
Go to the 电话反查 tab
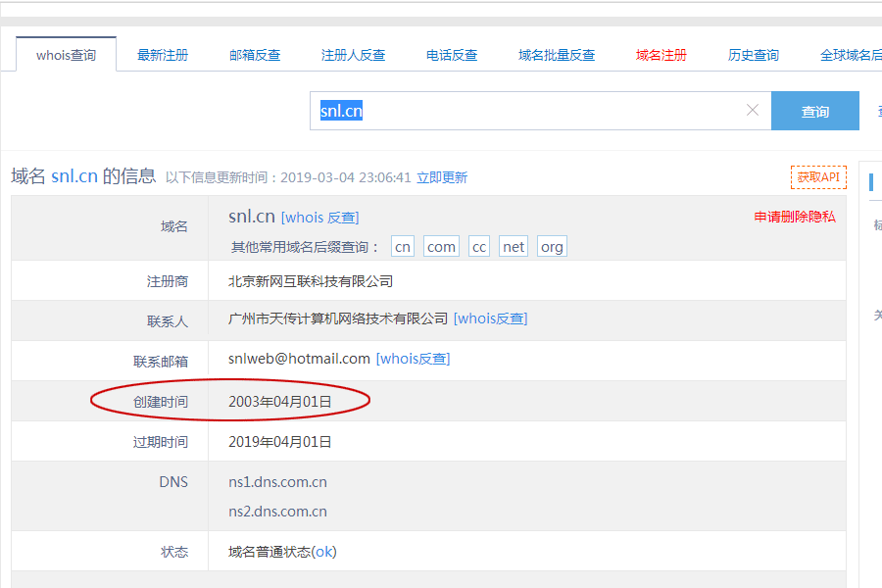point(452,55)
